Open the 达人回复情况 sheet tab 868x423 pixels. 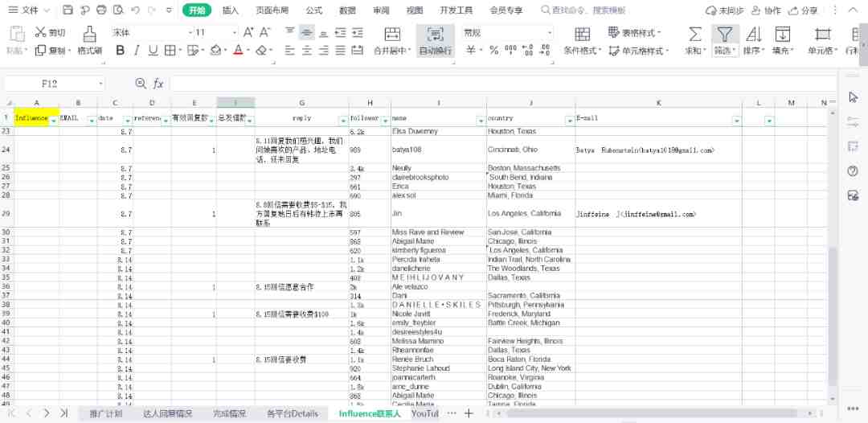coord(167,413)
